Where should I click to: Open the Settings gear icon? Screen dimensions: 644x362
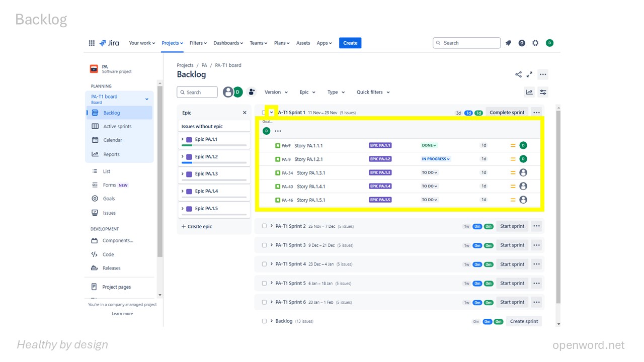click(x=535, y=43)
